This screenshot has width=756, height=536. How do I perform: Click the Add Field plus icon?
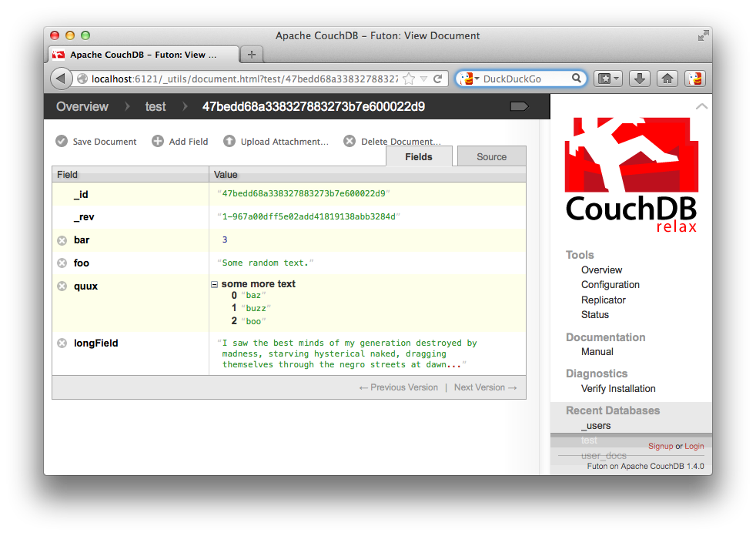tap(158, 142)
